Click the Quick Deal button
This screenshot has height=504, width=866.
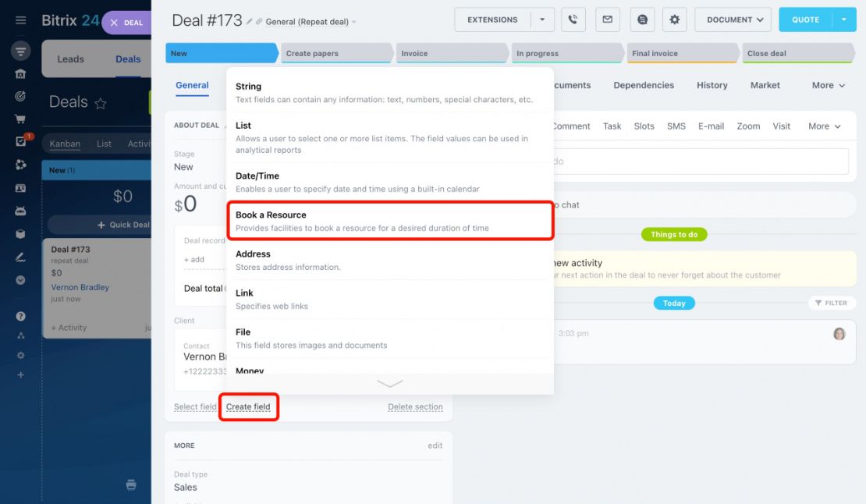[123, 225]
